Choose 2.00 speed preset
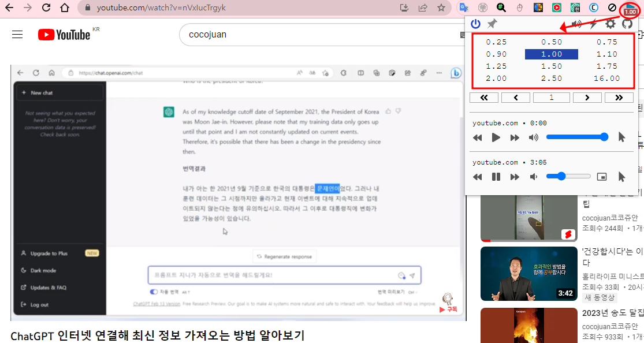Viewport: 644px width, 343px height. [x=496, y=79]
